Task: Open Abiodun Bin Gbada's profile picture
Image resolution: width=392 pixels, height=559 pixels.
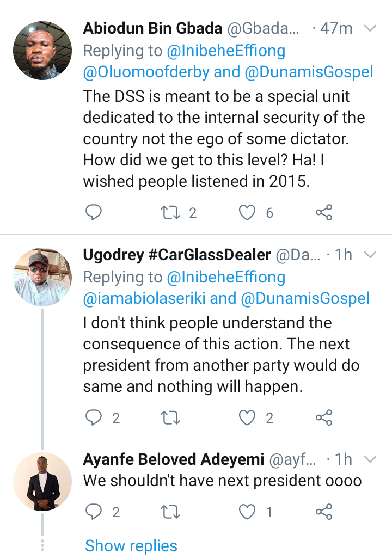Action: click(x=42, y=50)
